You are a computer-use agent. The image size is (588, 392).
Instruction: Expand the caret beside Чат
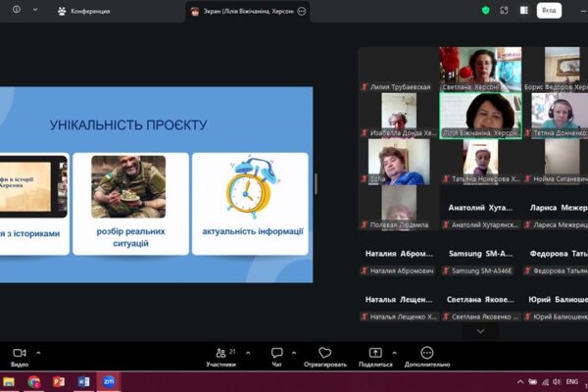click(x=294, y=352)
